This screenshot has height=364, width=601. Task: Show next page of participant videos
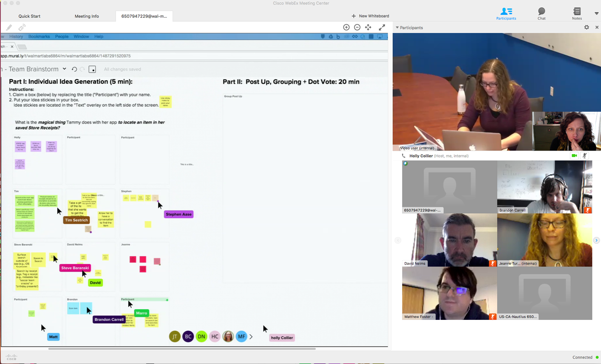tap(596, 240)
